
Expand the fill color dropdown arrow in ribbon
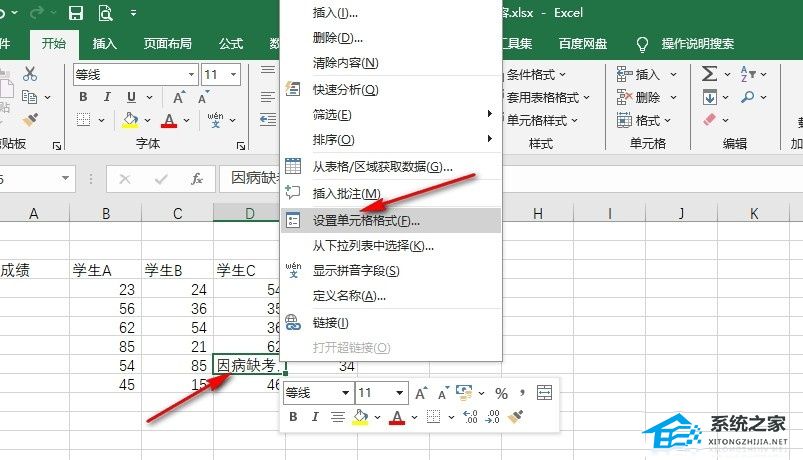click(x=147, y=120)
